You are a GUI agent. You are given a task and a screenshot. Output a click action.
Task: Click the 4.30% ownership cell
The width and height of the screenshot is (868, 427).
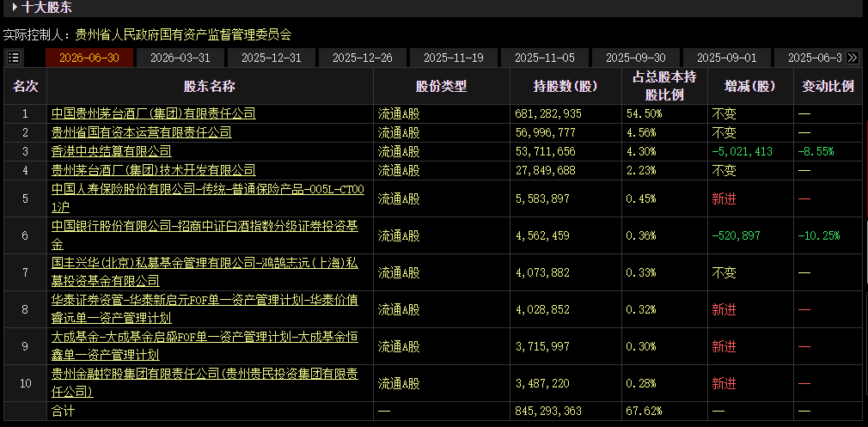point(641,151)
